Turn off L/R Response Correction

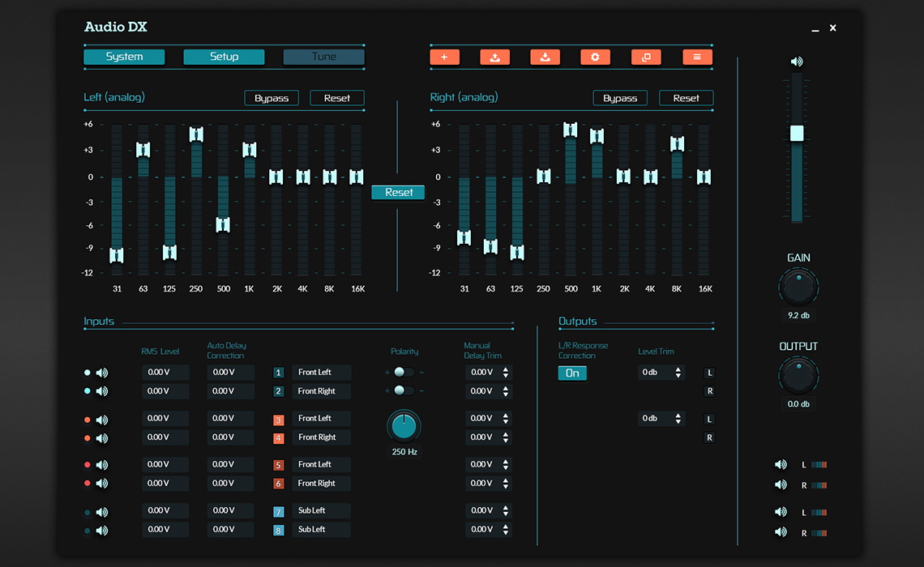[x=572, y=373]
